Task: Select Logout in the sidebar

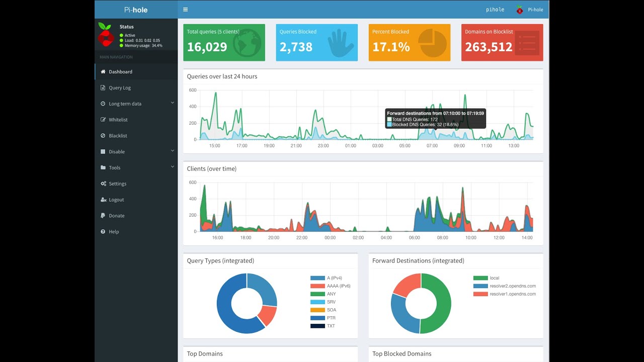Action: pos(136,200)
